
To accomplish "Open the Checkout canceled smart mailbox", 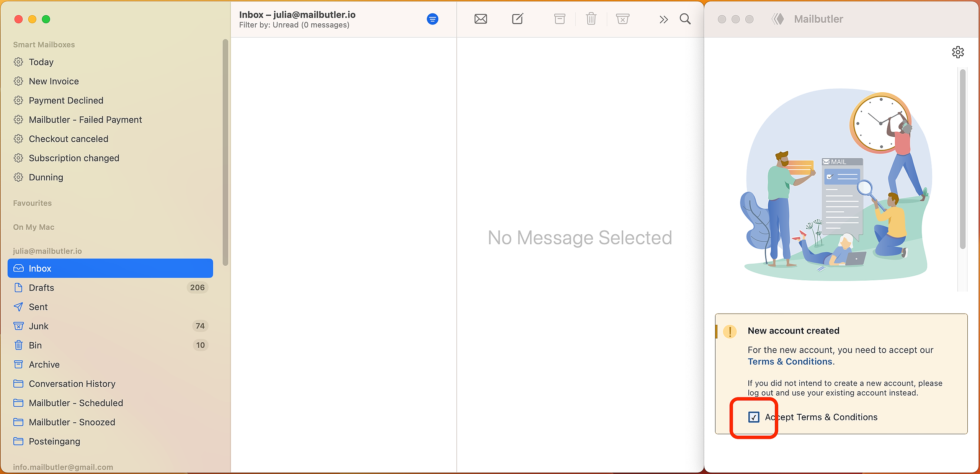I will 110,139.
